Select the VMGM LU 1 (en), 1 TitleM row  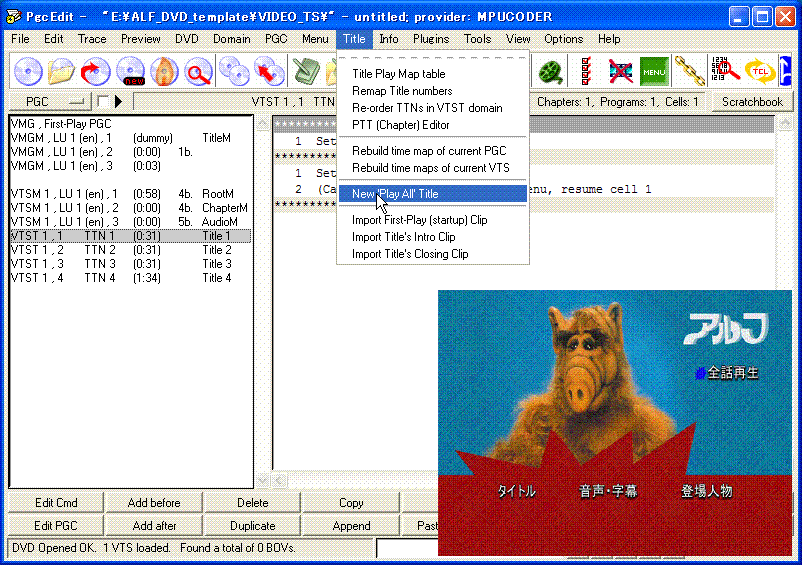pyautogui.click(x=130, y=138)
